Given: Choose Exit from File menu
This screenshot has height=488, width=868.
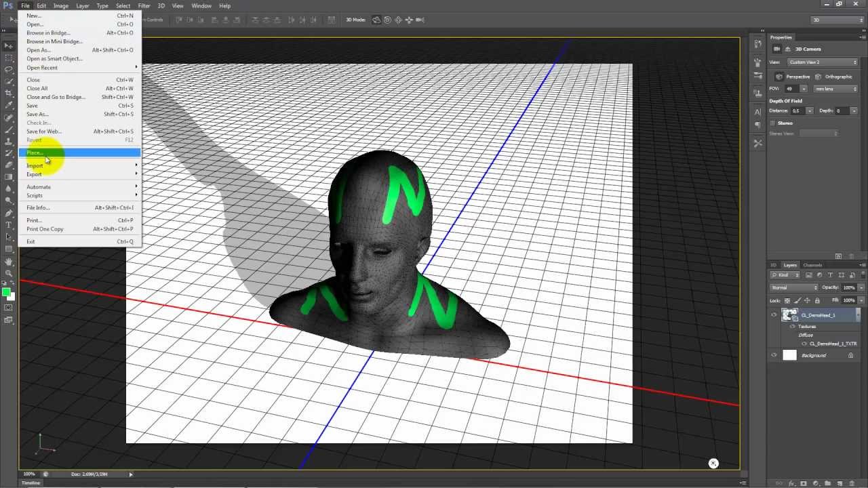Looking at the screenshot, I should pos(79,241).
